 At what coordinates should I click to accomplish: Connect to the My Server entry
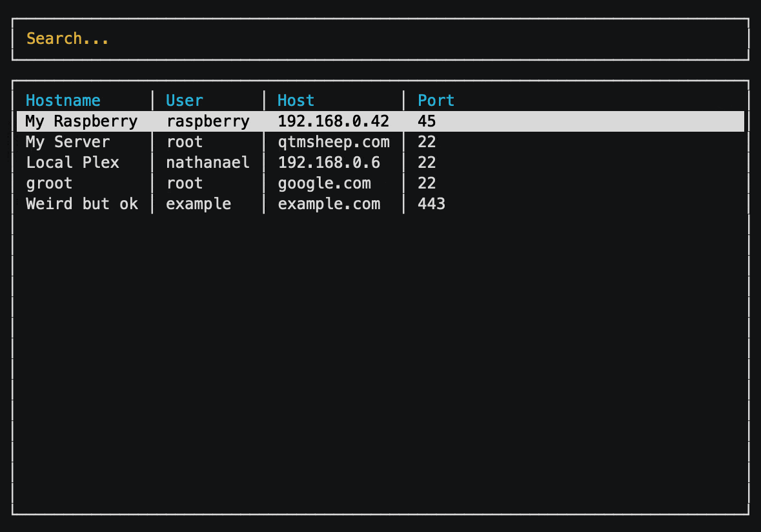68,141
